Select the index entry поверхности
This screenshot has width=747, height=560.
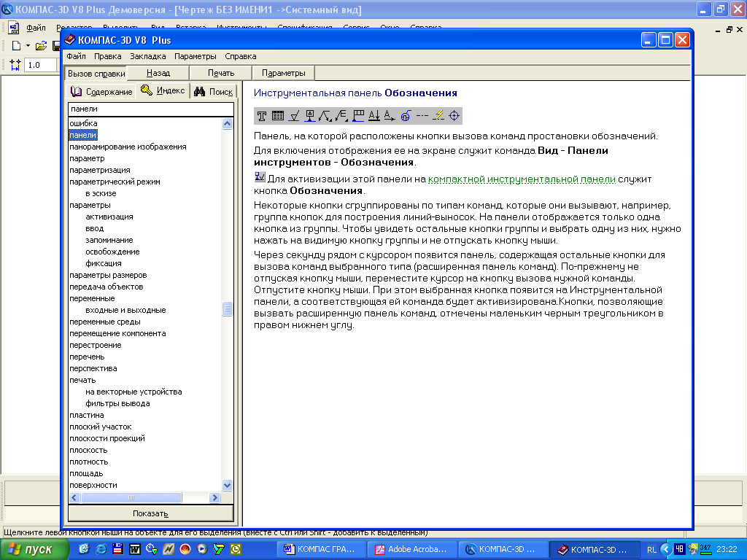click(x=93, y=485)
